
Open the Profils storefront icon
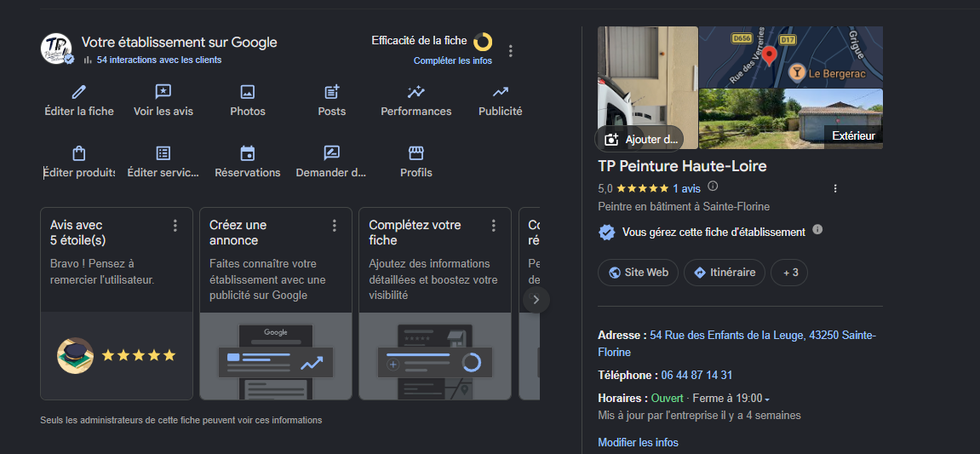point(416,153)
